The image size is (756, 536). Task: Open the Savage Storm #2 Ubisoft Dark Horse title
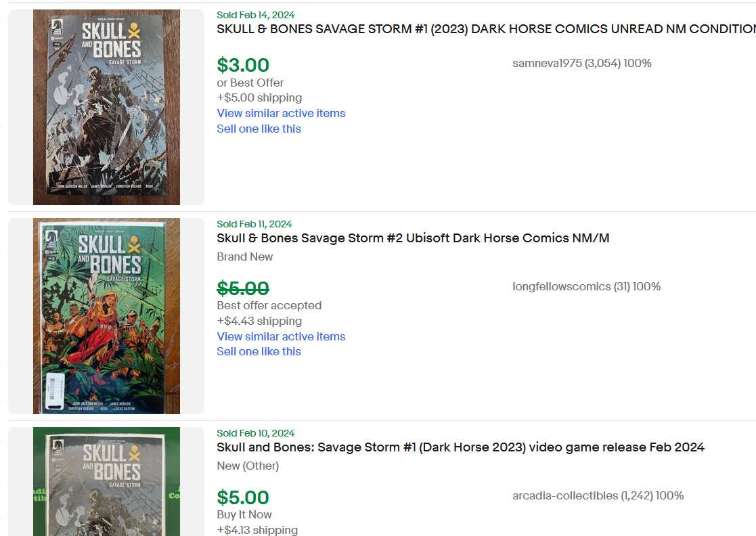tap(414, 238)
